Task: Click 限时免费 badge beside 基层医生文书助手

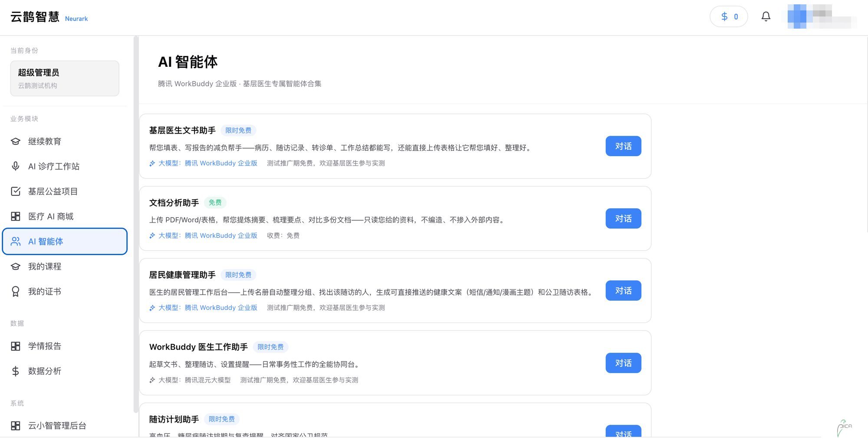Action: pos(238,130)
